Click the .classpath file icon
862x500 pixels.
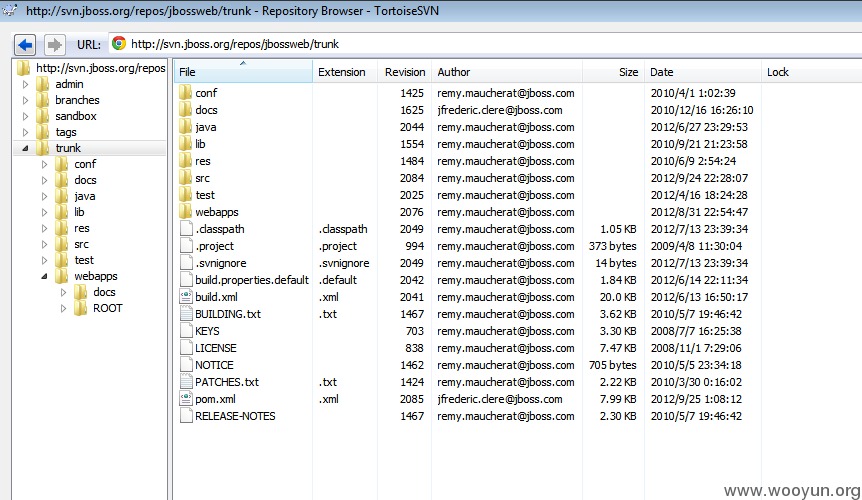point(186,229)
